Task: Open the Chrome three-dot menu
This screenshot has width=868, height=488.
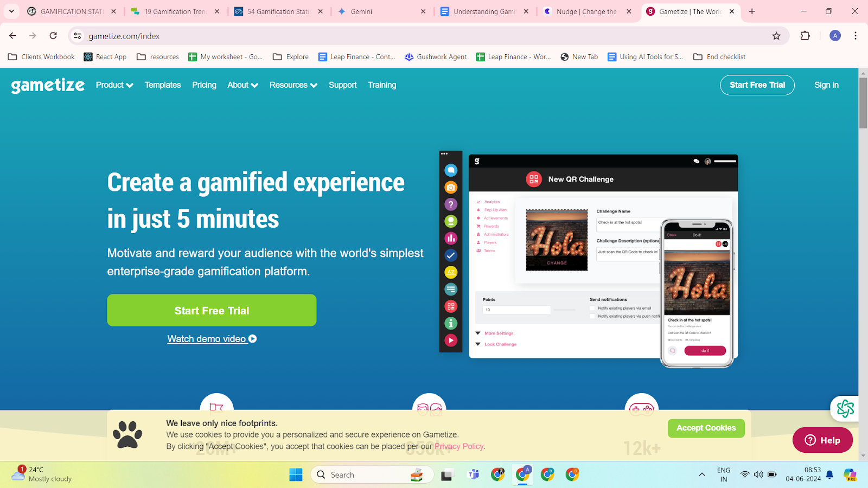Action: (856, 36)
